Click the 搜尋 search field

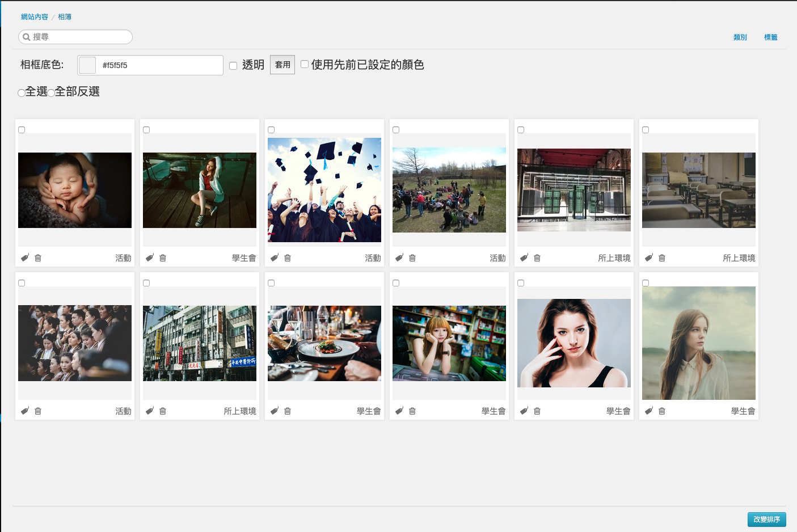(79, 37)
